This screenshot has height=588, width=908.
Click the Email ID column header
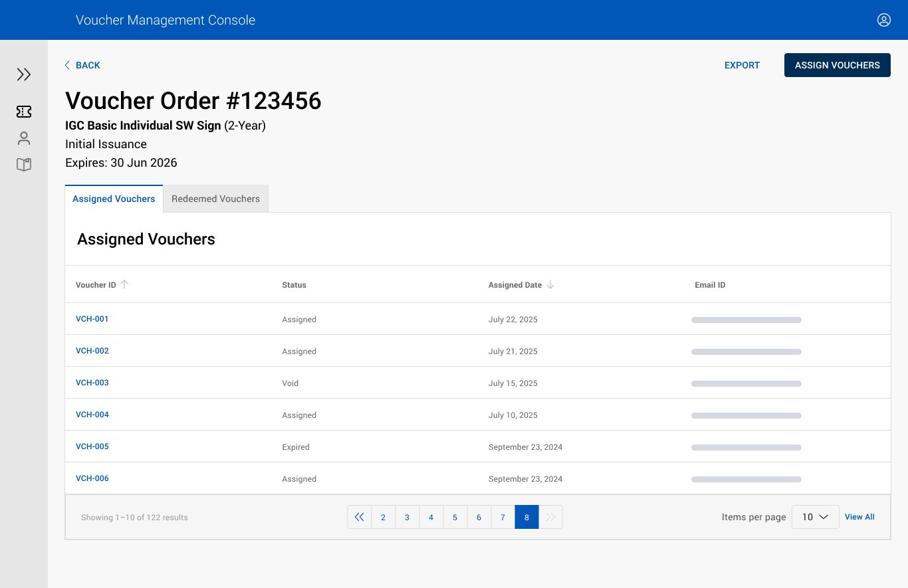710,285
